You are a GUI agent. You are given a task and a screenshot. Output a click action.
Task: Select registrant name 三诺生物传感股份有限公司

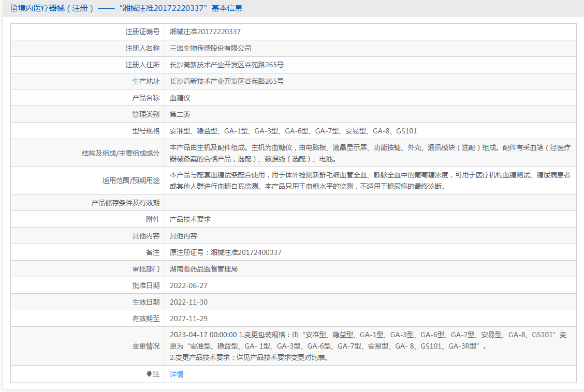pos(210,48)
